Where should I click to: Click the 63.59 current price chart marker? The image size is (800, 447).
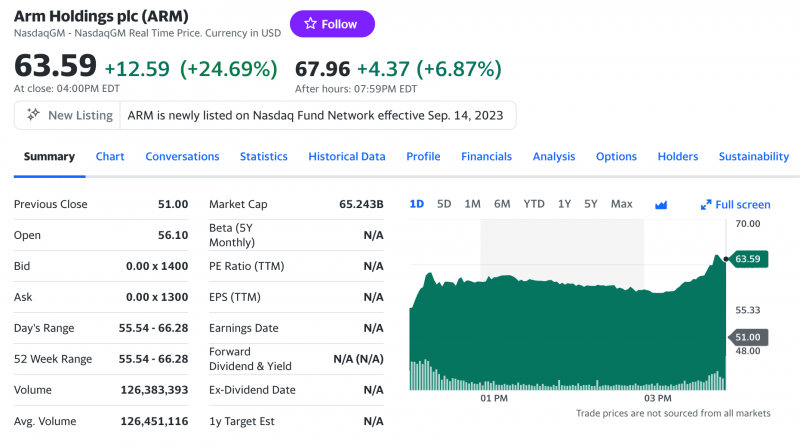point(748,259)
